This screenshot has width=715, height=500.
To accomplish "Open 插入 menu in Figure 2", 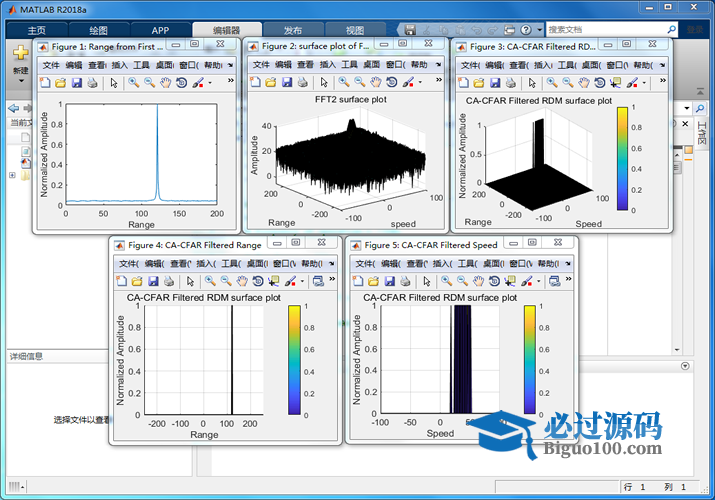I will tap(327, 65).
